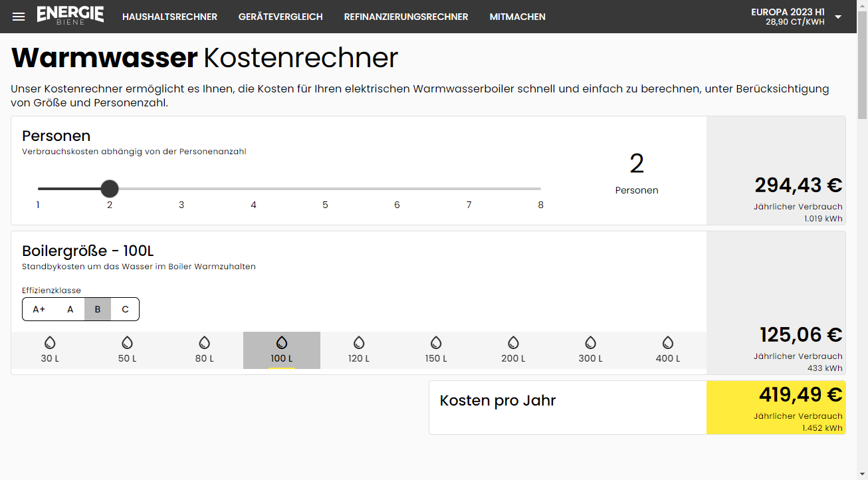
Task: Switch efficiency class to A+
Action: coord(39,309)
